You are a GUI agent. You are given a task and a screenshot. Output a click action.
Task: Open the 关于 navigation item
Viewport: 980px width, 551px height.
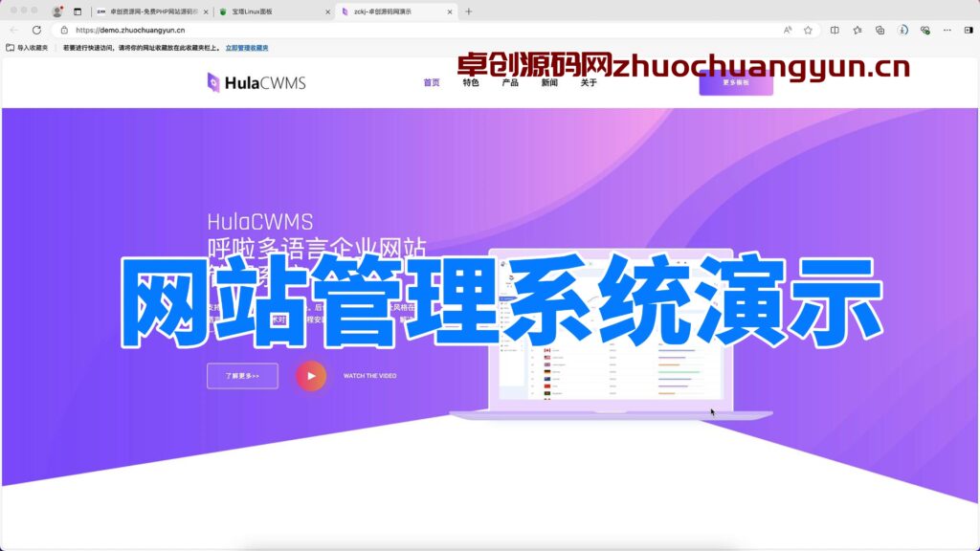pyautogui.click(x=589, y=82)
